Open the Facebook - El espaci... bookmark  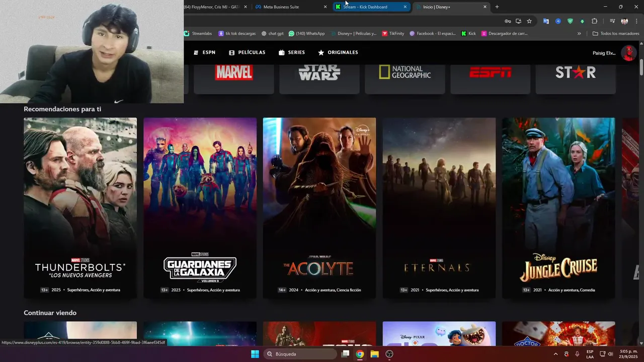click(432, 34)
